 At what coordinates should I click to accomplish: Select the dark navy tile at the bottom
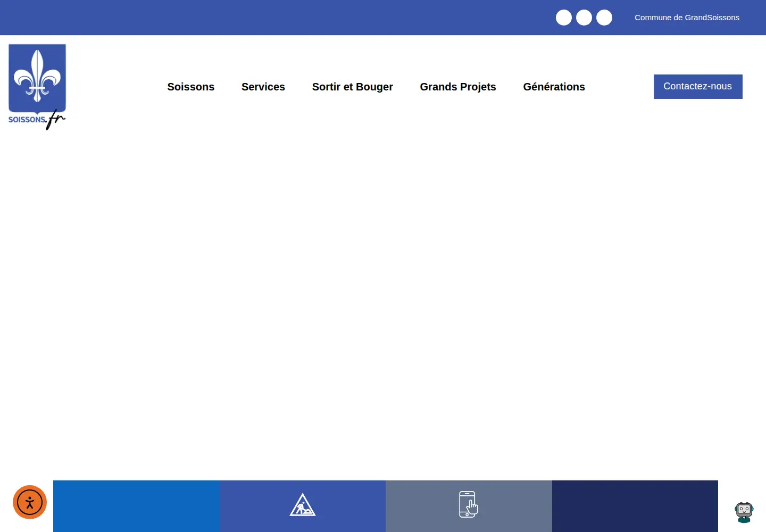click(x=635, y=506)
